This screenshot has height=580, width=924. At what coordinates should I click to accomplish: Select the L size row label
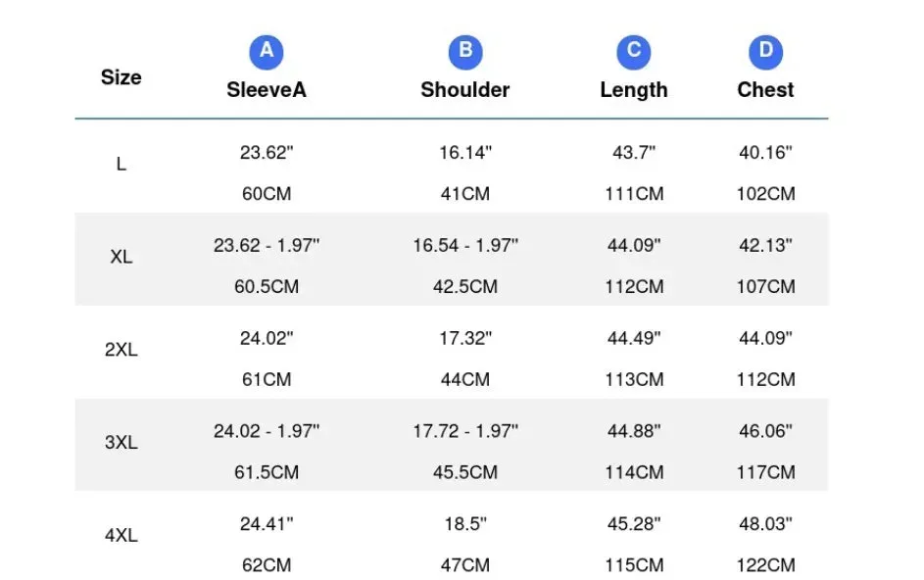(x=122, y=164)
